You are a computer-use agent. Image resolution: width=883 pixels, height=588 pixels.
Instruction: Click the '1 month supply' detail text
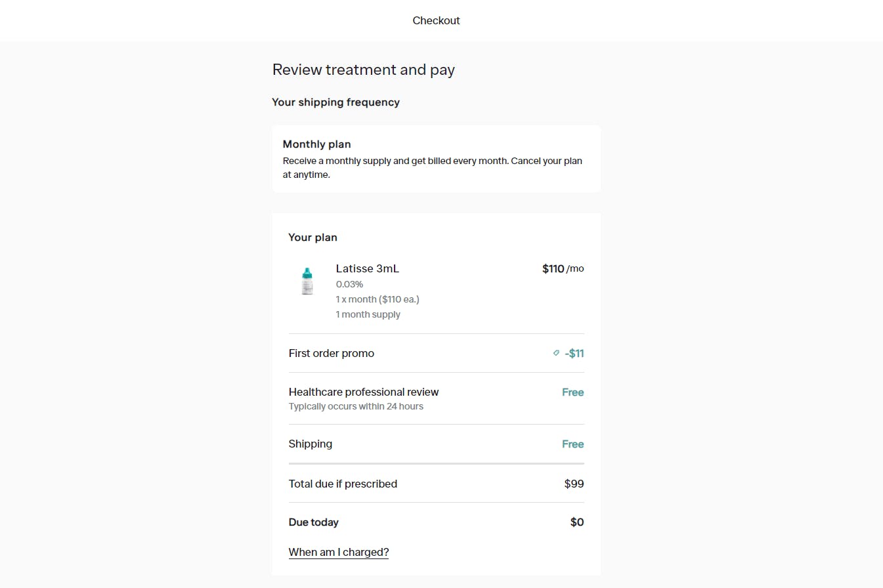[x=368, y=314]
